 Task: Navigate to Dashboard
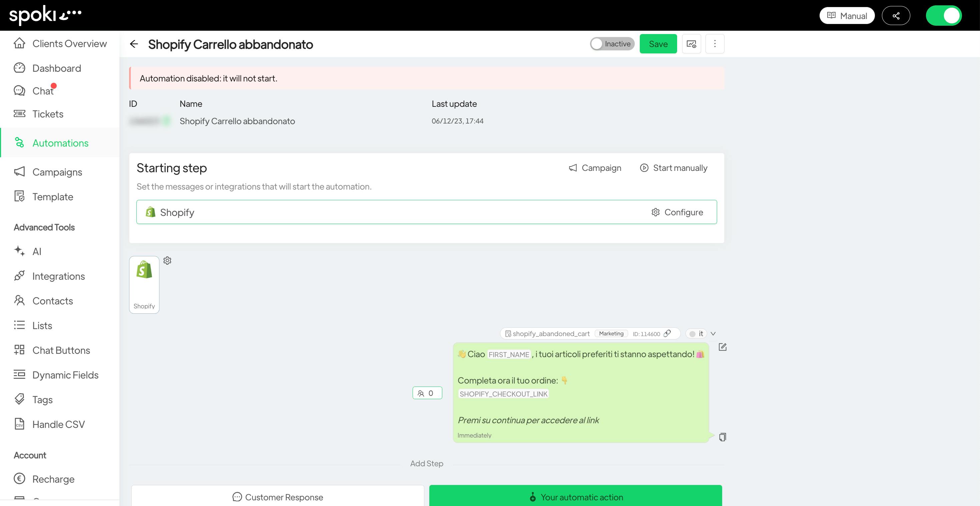48,68
